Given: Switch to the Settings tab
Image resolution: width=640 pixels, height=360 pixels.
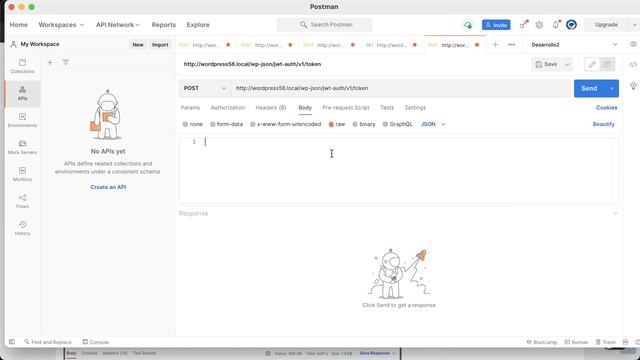Looking at the screenshot, I should (415, 108).
